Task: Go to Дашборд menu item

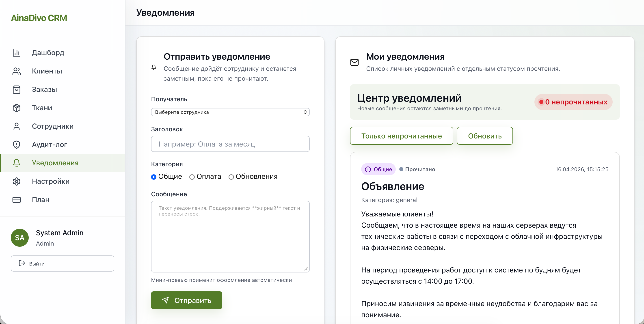Action: pos(63,53)
